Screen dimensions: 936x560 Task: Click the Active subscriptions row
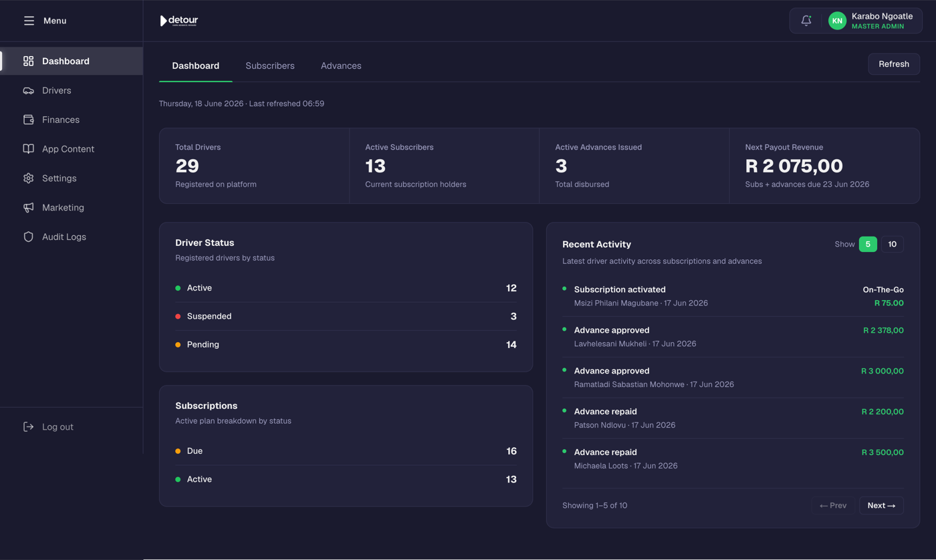[346, 479]
